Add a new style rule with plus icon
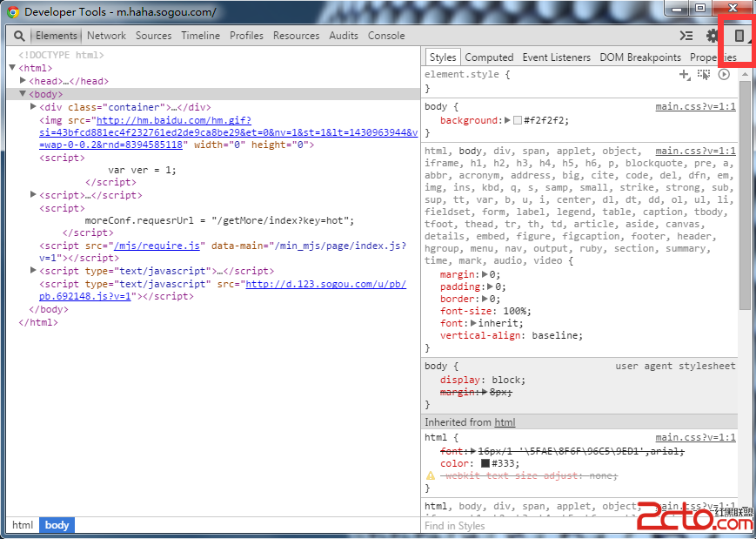 (684, 75)
